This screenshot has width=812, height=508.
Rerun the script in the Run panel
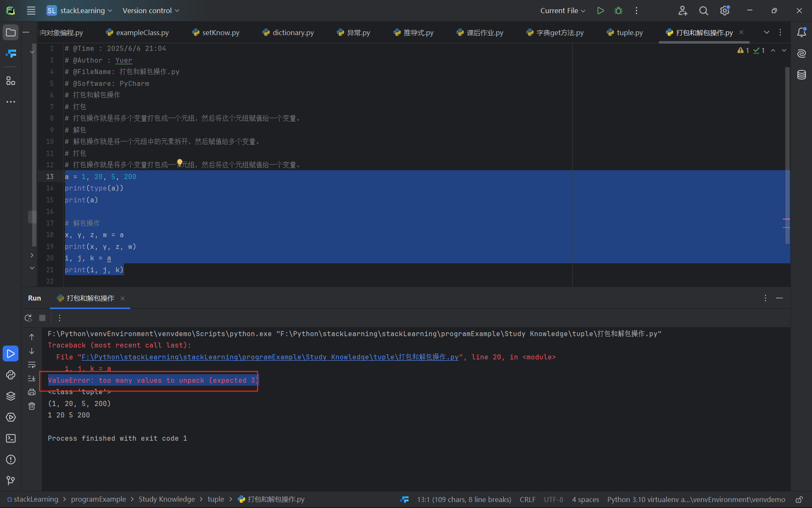coord(28,318)
